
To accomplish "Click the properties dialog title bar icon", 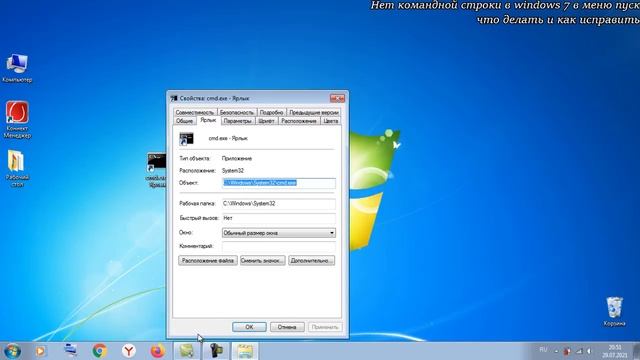I will tap(174, 98).
